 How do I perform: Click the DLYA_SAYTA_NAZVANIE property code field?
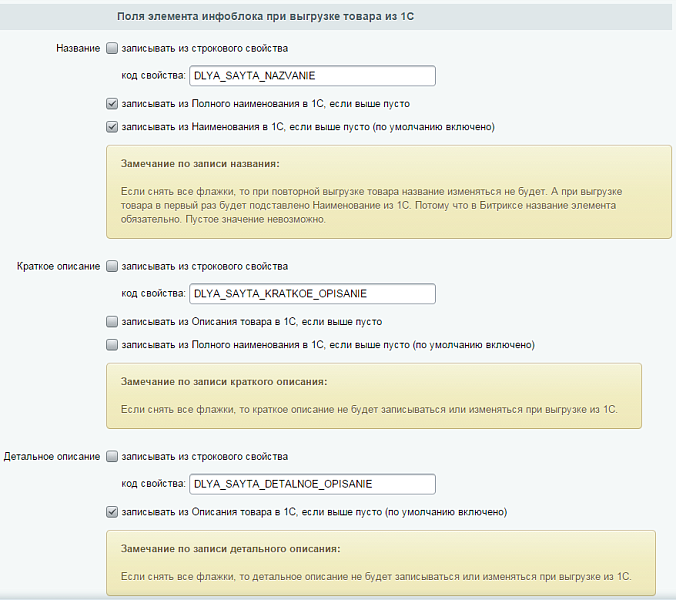(311, 75)
